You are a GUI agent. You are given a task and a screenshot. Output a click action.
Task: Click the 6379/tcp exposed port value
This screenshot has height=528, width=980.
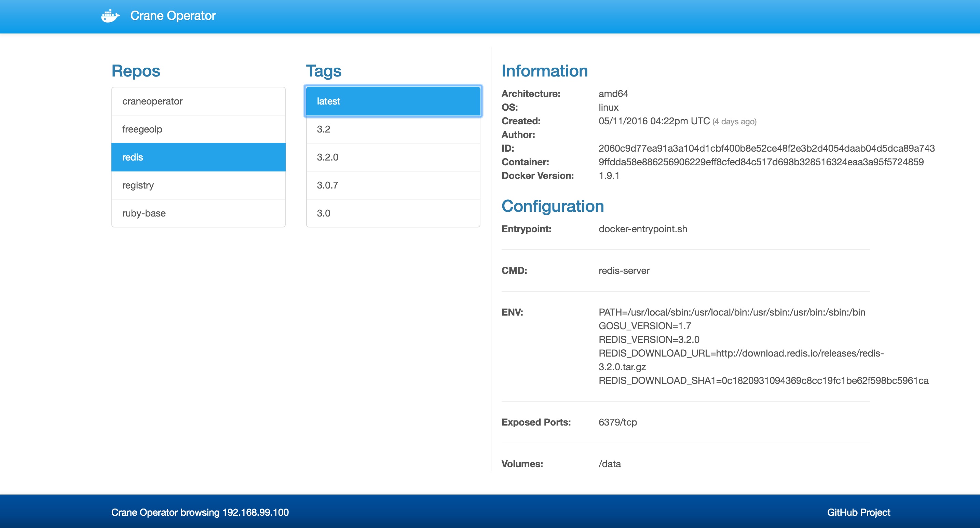tap(617, 422)
